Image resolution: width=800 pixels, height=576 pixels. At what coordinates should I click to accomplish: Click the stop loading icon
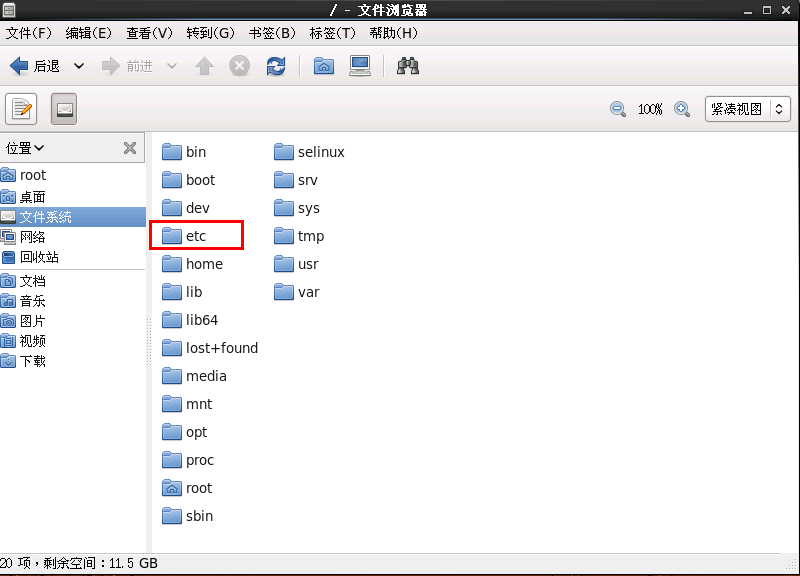coord(239,66)
